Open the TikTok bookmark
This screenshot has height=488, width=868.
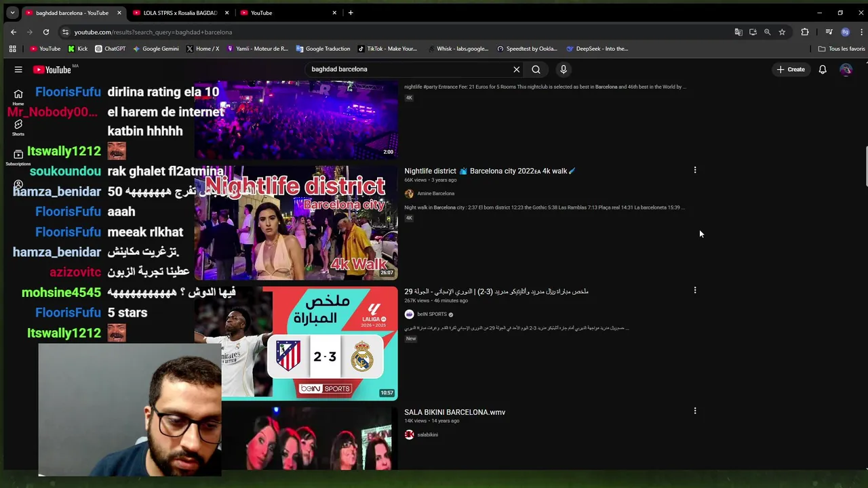(x=387, y=49)
